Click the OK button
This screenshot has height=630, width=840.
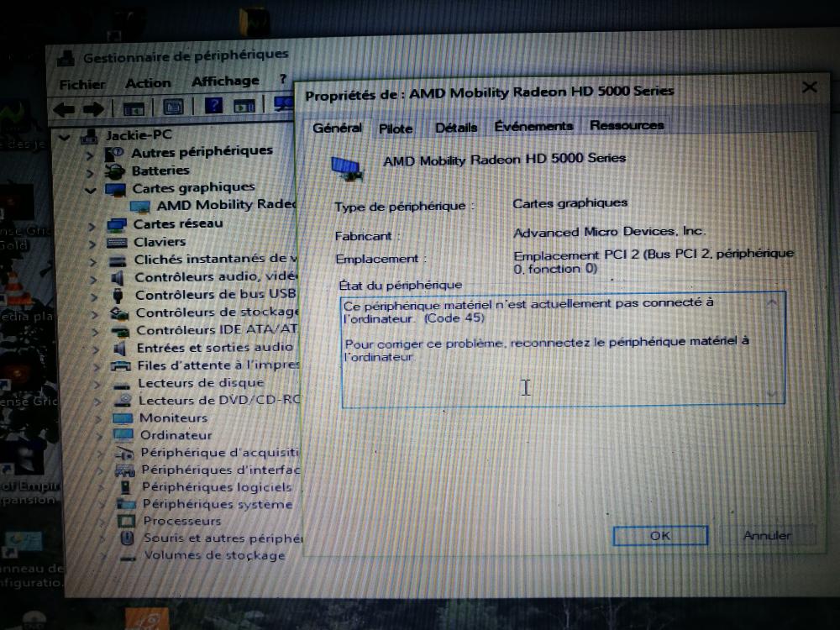660,536
